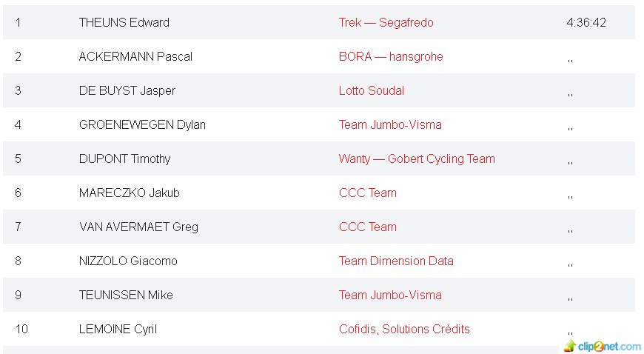Image resolution: width=644 pixels, height=354 pixels.
Task: Click rider name GROENEWEGEN Dylan
Action: tap(142, 125)
